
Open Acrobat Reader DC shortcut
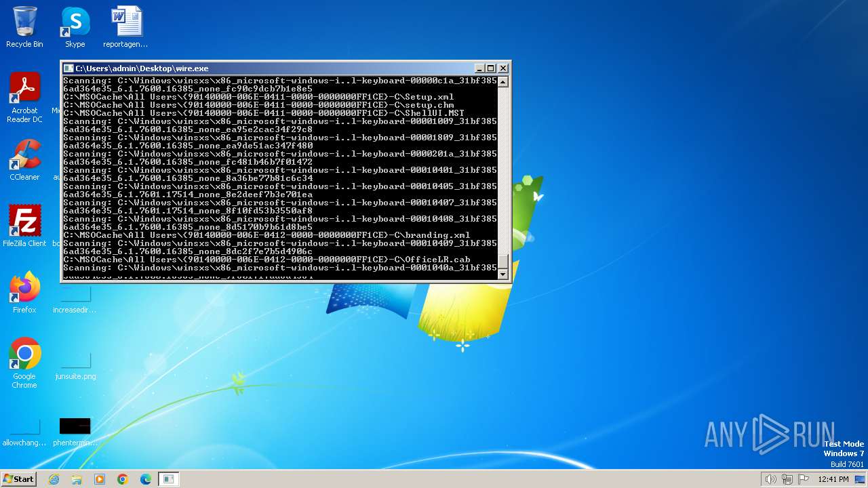[x=24, y=98]
